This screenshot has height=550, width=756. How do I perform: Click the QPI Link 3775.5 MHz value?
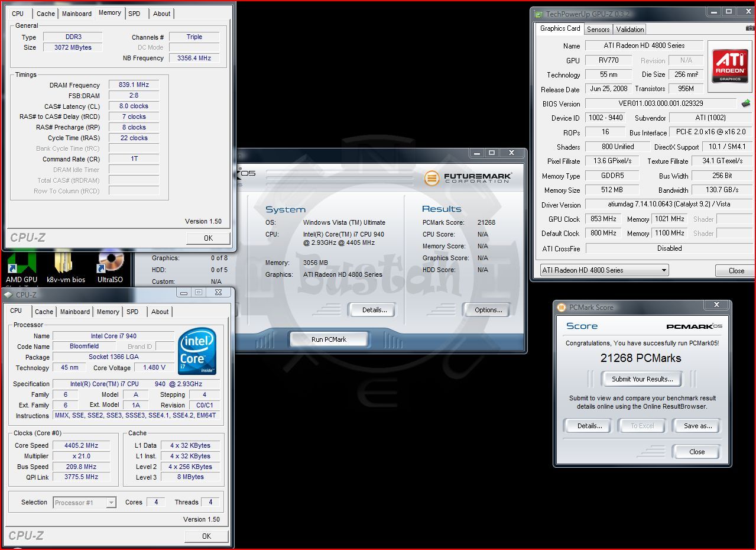[82, 477]
